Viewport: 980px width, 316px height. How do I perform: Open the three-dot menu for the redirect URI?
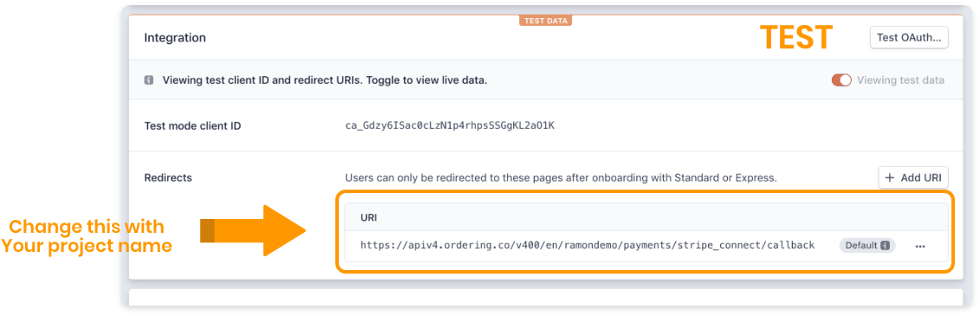(920, 246)
